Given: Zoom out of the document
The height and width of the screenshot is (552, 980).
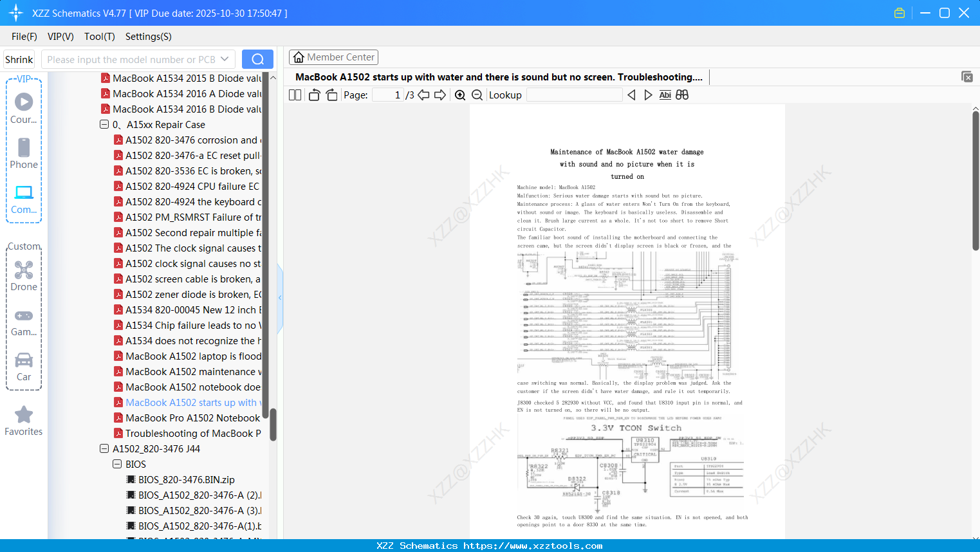Looking at the screenshot, I should click(477, 95).
